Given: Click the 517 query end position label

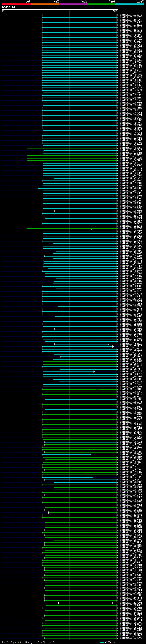Looking at the screenshot, I should coord(115,11).
